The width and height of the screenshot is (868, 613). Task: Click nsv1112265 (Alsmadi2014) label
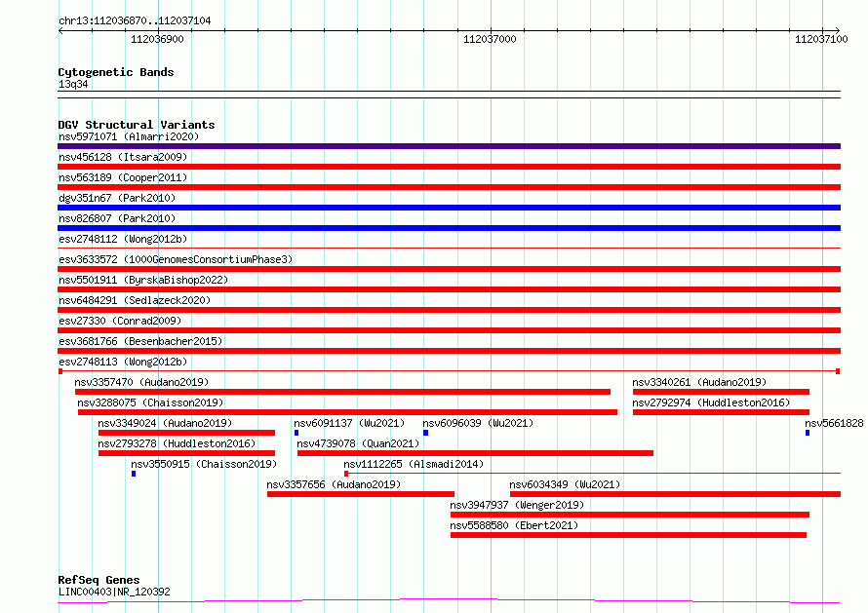[x=413, y=464]
